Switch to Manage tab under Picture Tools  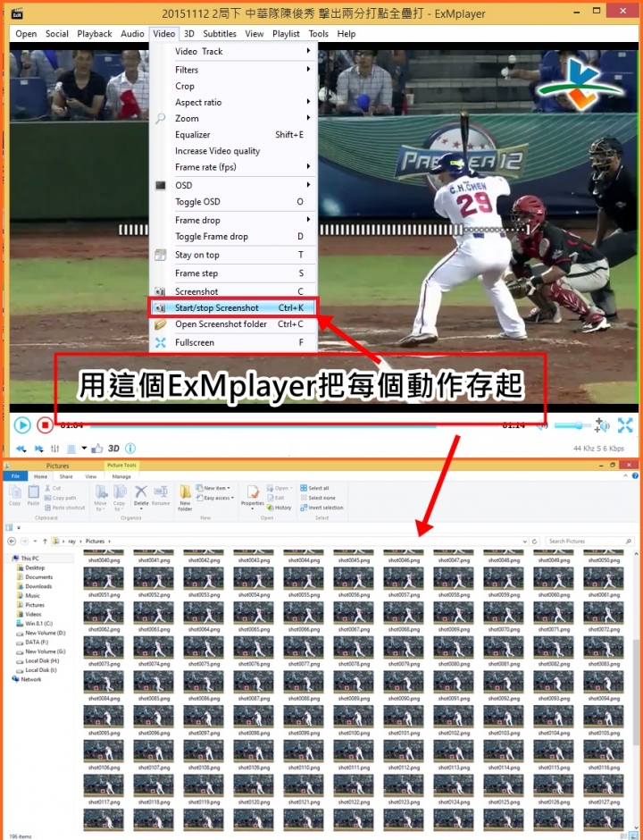click(x=121, y=476)
